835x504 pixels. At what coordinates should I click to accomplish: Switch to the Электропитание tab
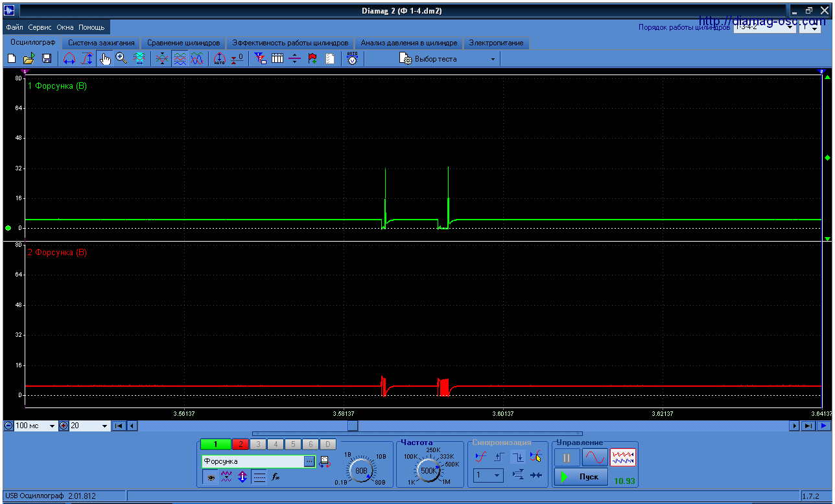point(497,43)
